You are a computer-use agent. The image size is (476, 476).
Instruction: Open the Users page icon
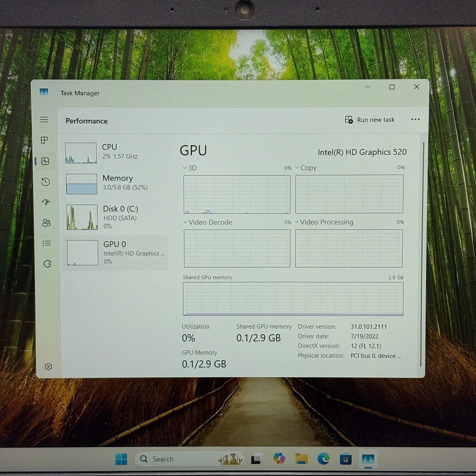click(46, 223)
